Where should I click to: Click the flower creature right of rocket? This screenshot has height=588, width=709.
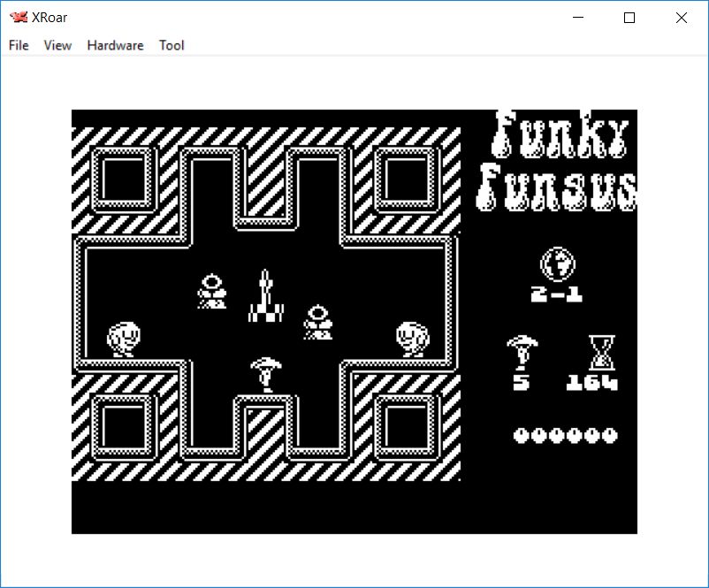[318, 321]
